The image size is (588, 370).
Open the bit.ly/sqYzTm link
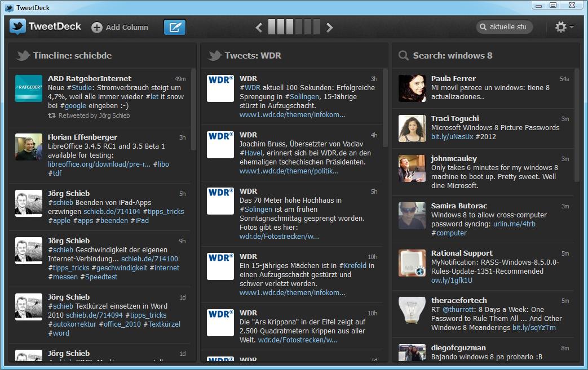click(x=534, y=327)
